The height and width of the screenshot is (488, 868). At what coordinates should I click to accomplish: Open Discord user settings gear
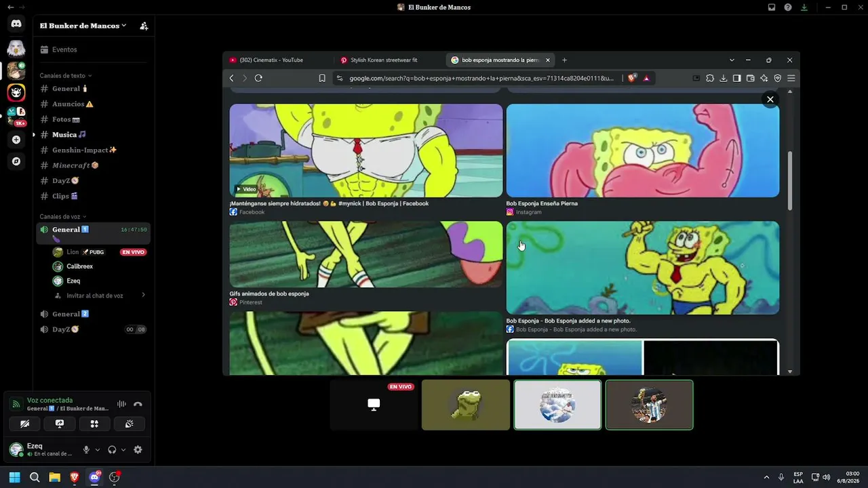(x=138, y=449)
